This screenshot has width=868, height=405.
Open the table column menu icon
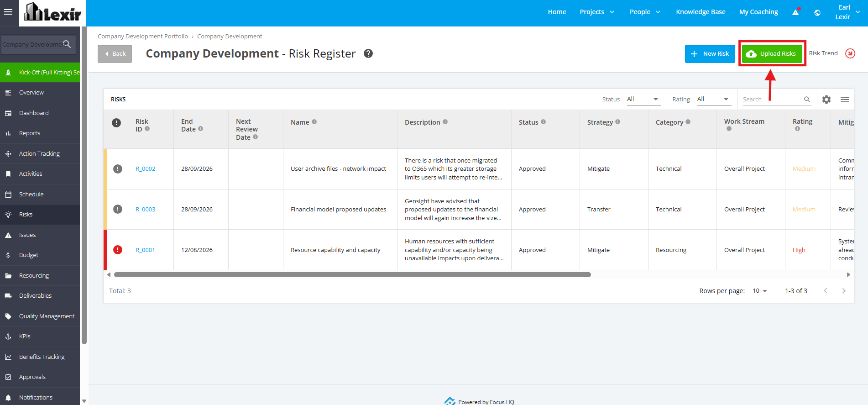click(845, 100)
